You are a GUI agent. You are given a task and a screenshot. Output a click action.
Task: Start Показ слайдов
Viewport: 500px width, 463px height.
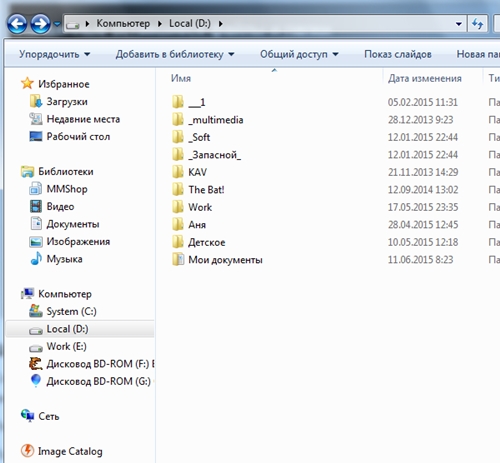click(398, 54)
